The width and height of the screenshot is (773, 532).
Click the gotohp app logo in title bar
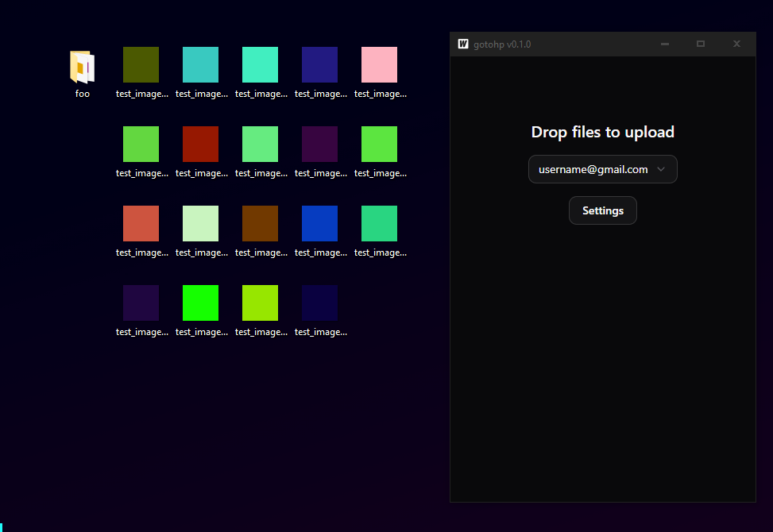pos(463,44)
